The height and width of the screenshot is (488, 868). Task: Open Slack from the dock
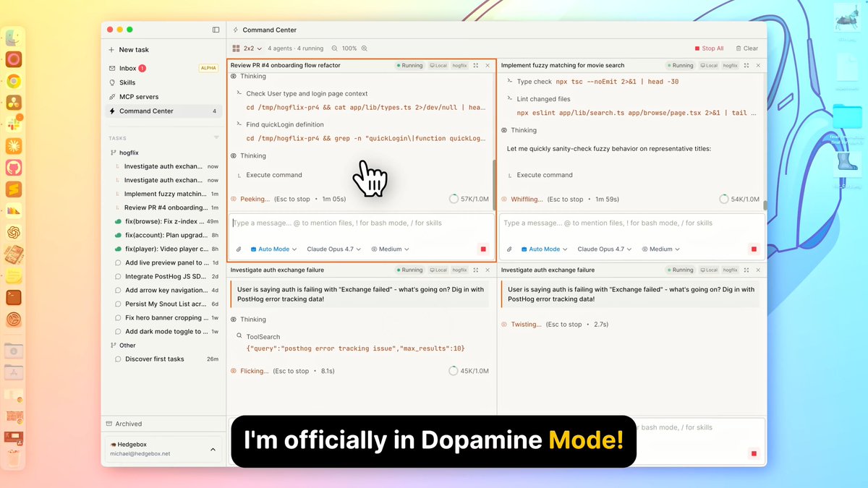click(14, 124)
